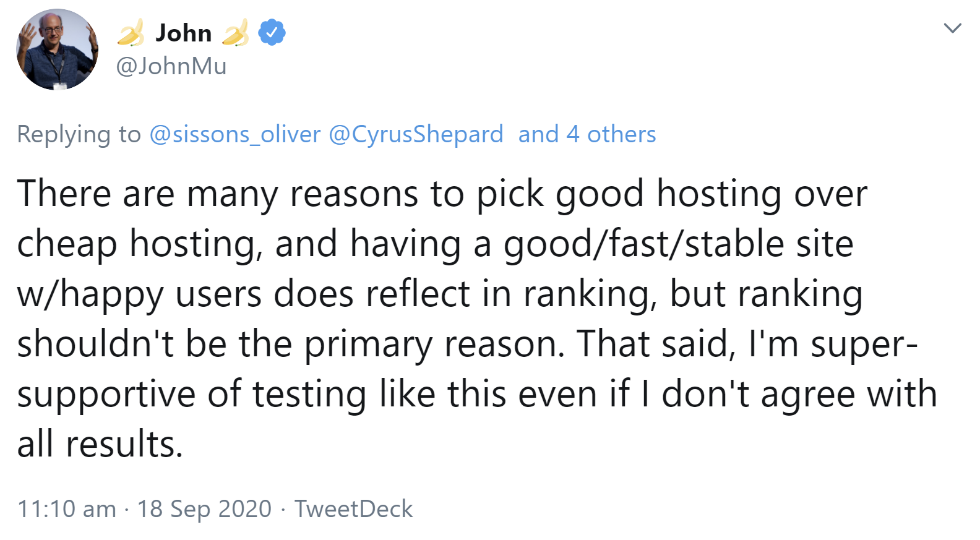Open the @JohnMu profile handle
The height and width of the screenshot is (540, 980).
point(171,66)
